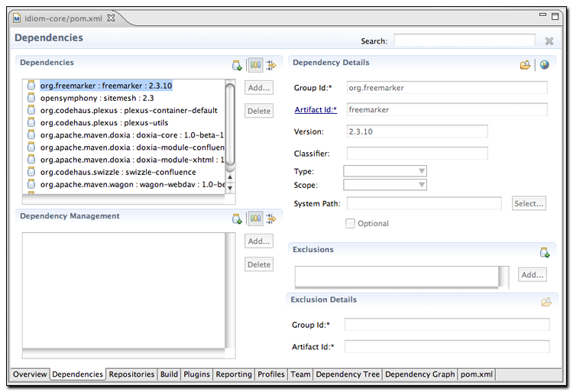573x392 pixels.
Task: Click folder icon in Exclusion Details header
Action: pos(545,302)
